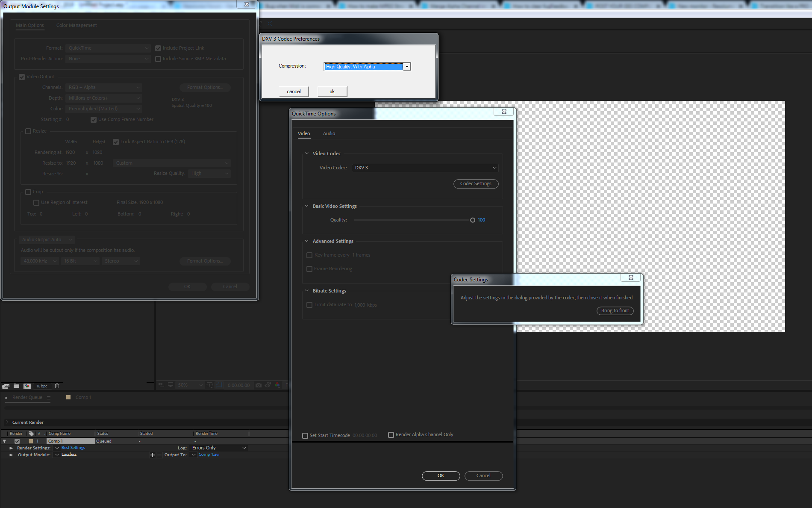
Task: Switch to the Audio tab
Action: 329,134
